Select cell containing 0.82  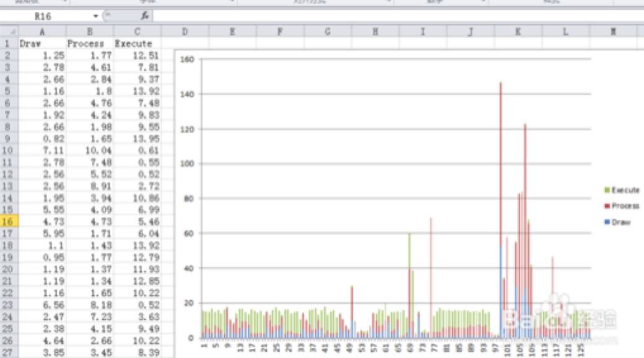coord(42,139)
